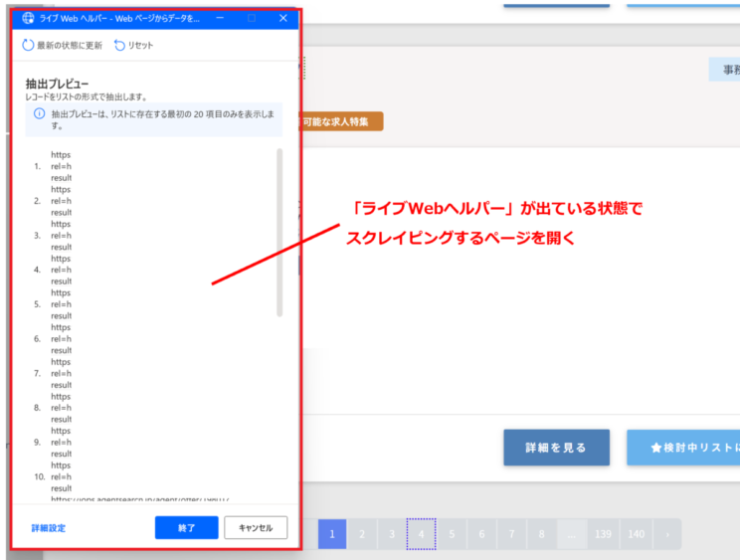Viewport: 740px width, 560px height.
Task: Open 詳細設定 advanced settings link
Action: click(49, 528)
